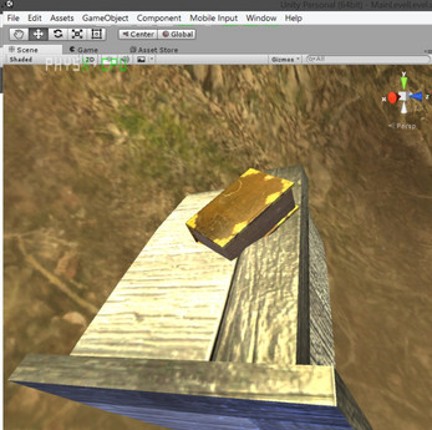Toggle Global handle rotation button
This screenshot has height=430, width=432.
176,34
